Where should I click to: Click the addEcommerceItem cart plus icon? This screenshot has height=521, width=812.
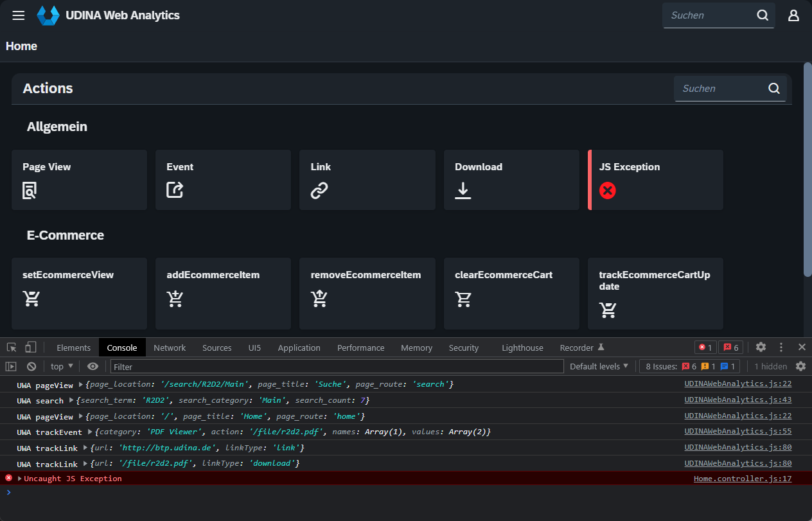click(175, 298)
